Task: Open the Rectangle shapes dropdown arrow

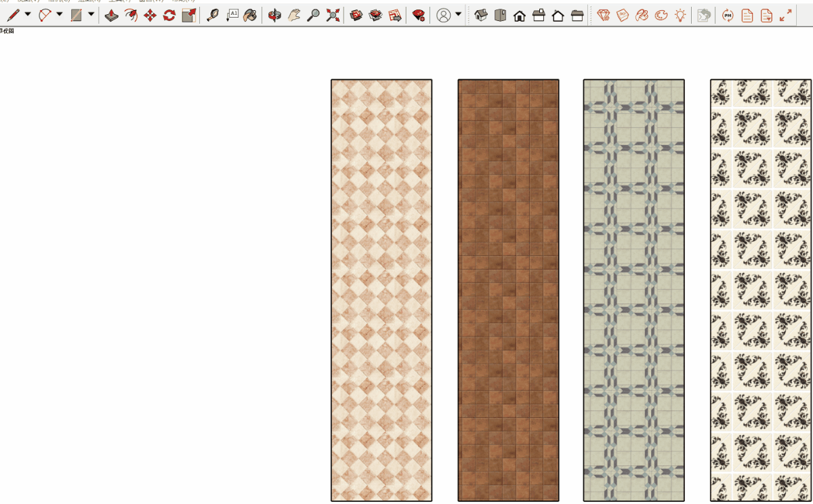Action: 91,14
